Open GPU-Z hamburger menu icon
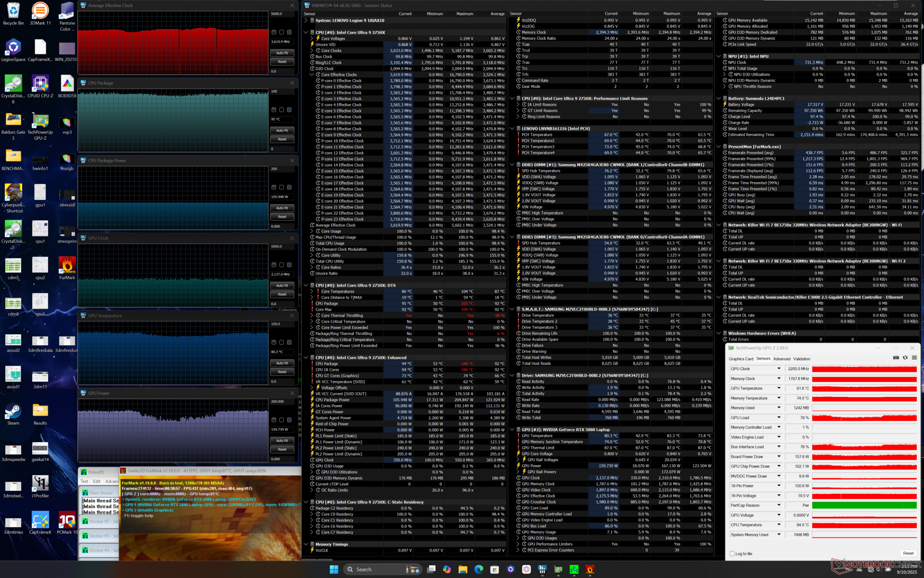Screen dimensions: 924x578 (x=914, y=358)
